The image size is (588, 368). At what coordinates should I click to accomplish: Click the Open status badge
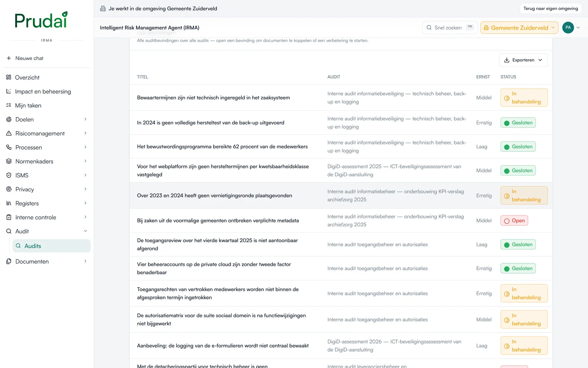click(514, 221)
